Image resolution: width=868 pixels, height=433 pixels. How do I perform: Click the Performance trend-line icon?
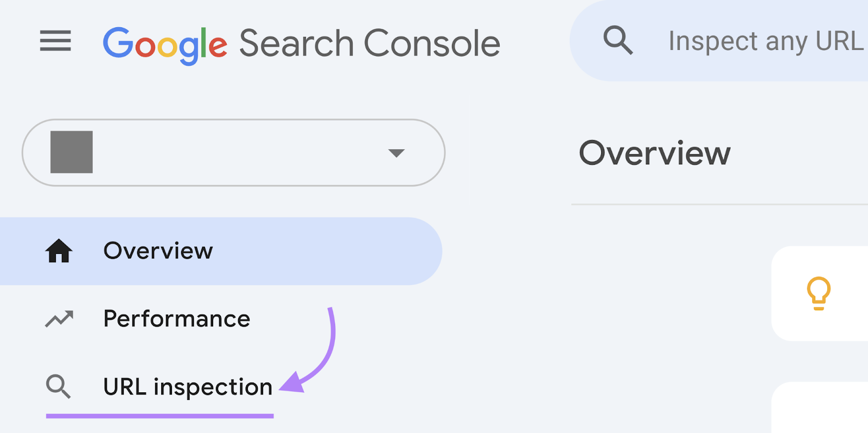point(60,319)
